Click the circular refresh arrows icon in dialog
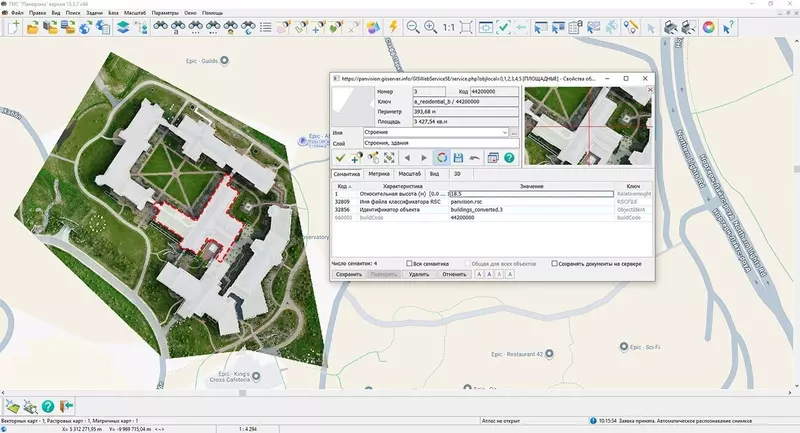Image resolution: width=800 pixels, height=433 pixels. pyautogui.click(x=442, y=158)
